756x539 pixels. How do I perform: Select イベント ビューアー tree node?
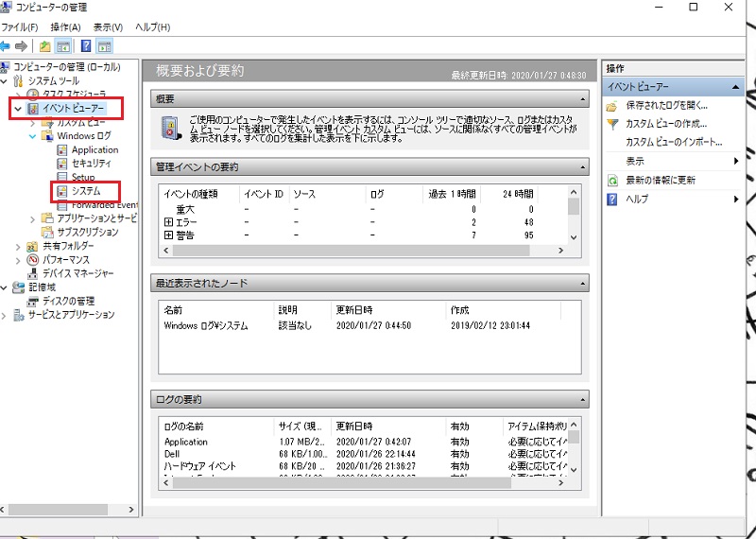point(73,108)
